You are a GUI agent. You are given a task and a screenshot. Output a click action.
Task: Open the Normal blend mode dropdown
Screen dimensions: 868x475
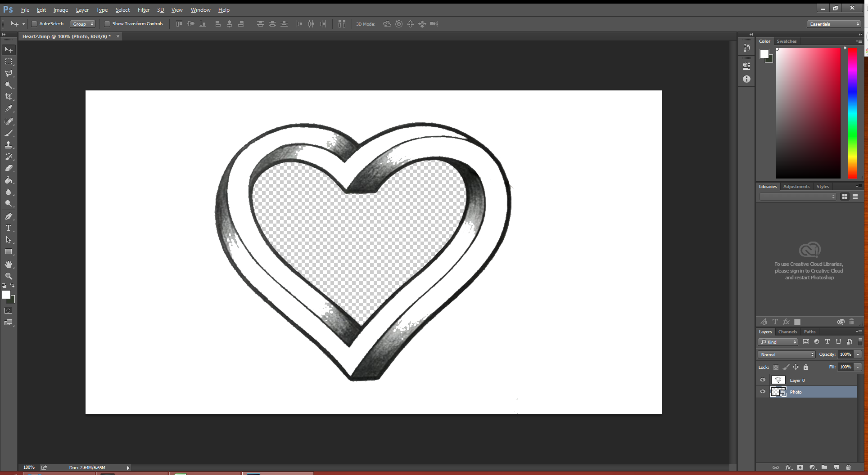[x=787, y=354]
